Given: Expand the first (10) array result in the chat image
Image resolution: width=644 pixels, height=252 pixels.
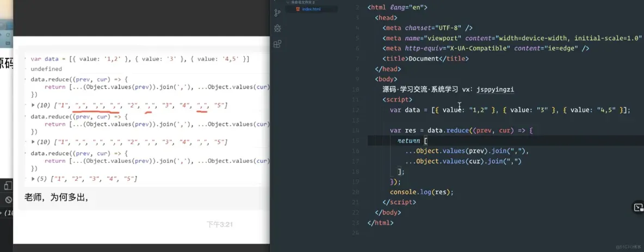Looking at the screenshot, I should 33,105.
